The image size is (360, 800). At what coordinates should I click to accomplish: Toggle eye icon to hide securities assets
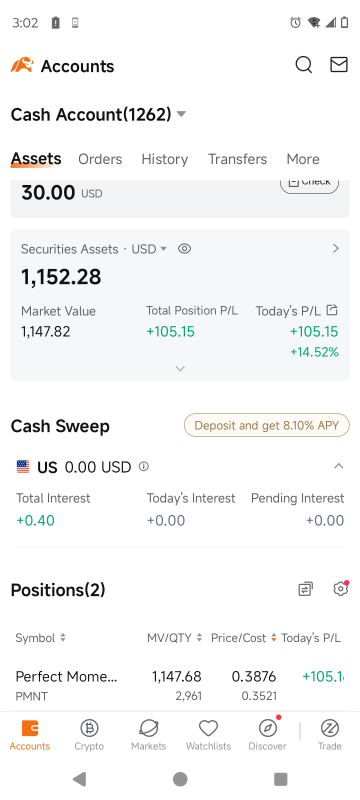coord(184,249)
